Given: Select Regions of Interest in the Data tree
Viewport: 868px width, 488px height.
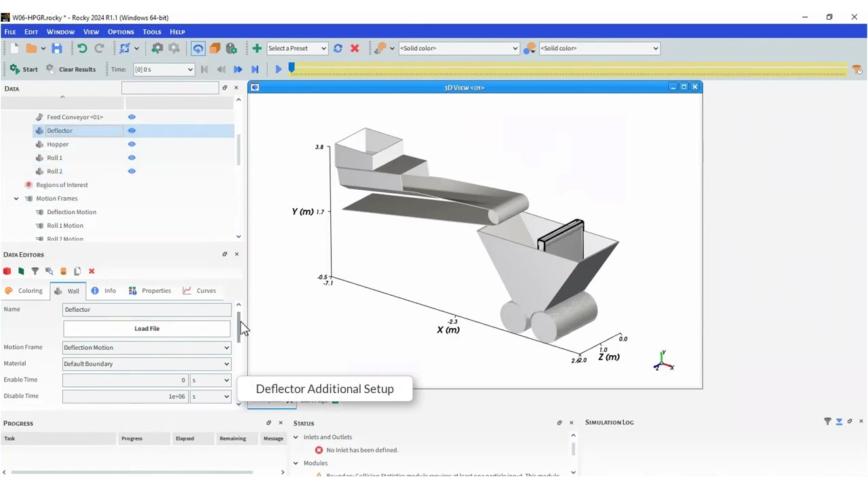Looking at the screenshot, I should (62, 185).
